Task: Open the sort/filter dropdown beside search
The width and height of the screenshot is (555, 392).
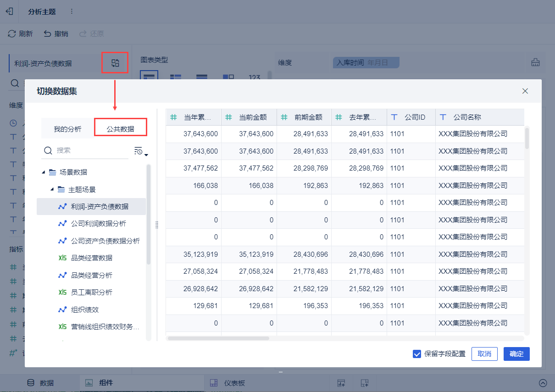Action: coord(140,151)
